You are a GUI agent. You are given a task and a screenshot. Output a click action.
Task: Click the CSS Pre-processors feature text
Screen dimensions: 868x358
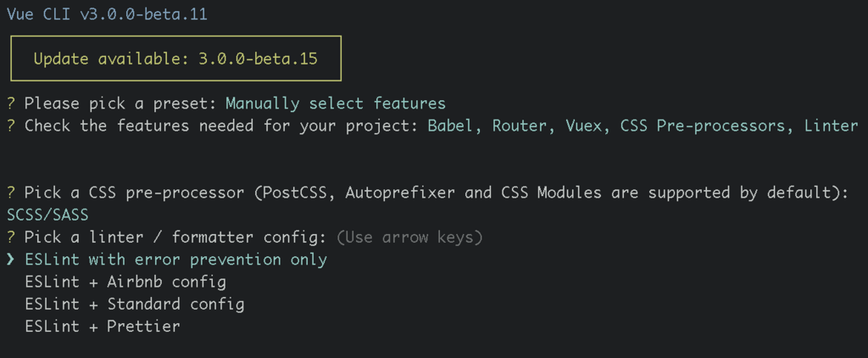(x=703, y=126)
